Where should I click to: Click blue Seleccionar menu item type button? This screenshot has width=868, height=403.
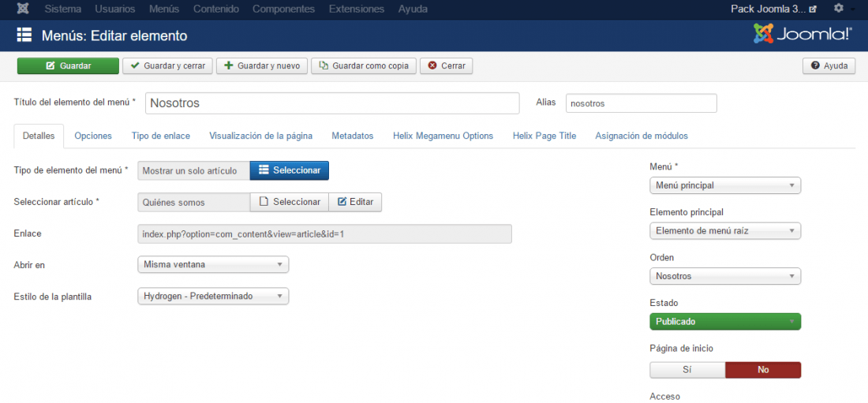(x=290, y=170)
